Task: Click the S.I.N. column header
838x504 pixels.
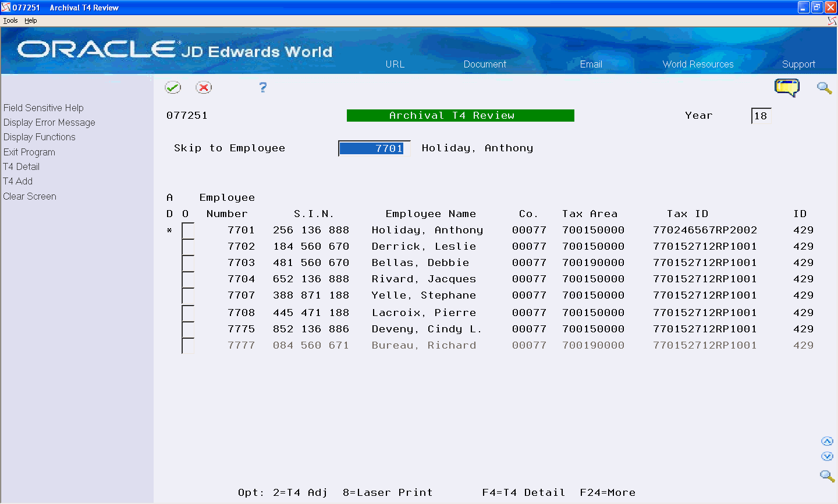Action: (x=314, y=214)
